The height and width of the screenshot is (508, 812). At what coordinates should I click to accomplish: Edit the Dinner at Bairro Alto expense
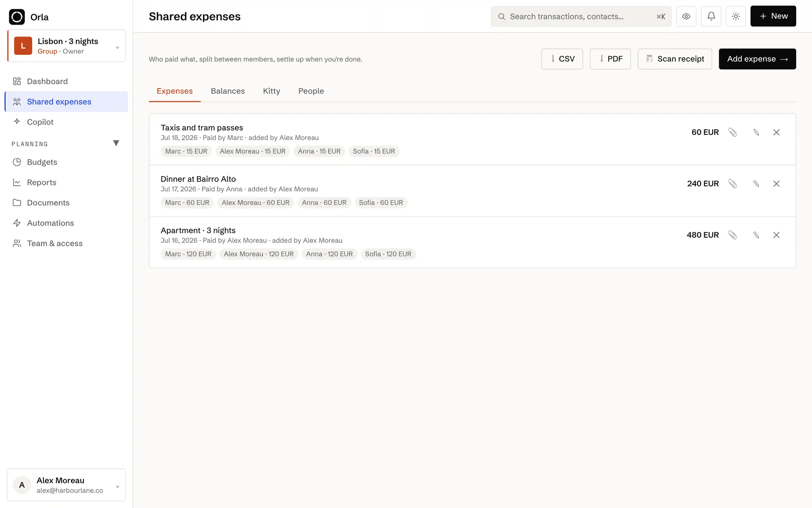[756, 183]
